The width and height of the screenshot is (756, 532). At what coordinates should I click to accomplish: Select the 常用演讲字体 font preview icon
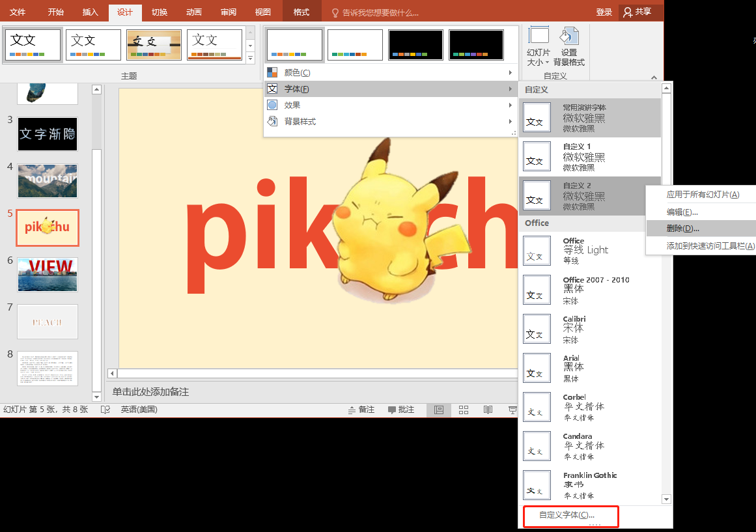click(x=537, y=117)
